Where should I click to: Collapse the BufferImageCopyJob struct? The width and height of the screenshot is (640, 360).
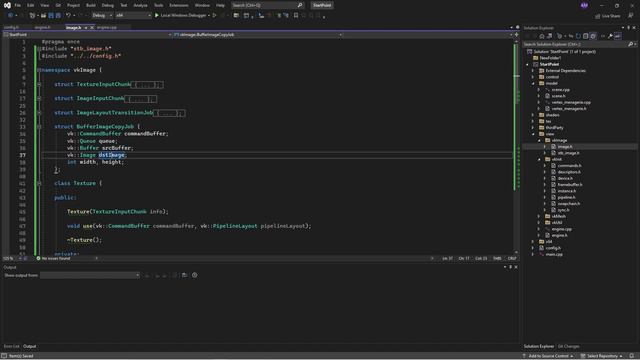tap(40, 127)
